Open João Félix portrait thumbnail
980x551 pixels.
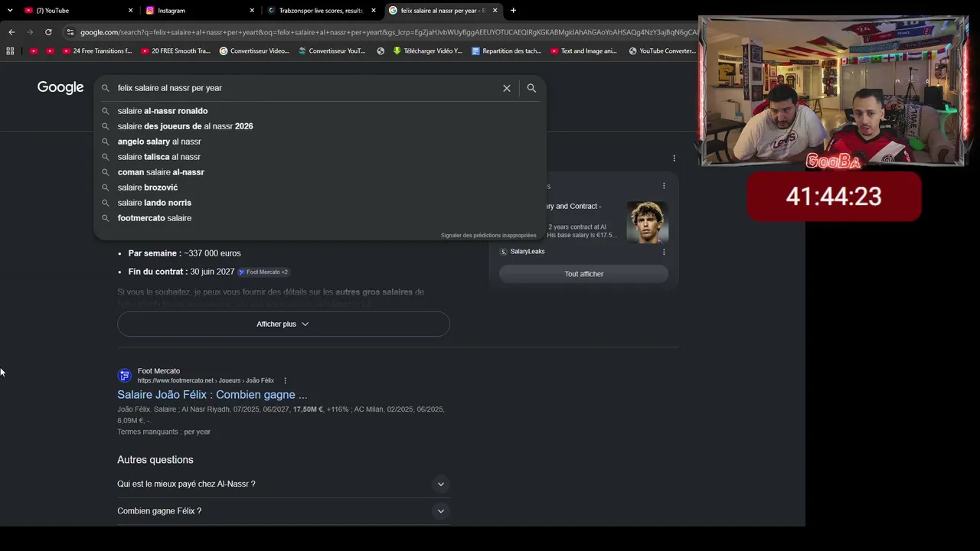point(648,222)
